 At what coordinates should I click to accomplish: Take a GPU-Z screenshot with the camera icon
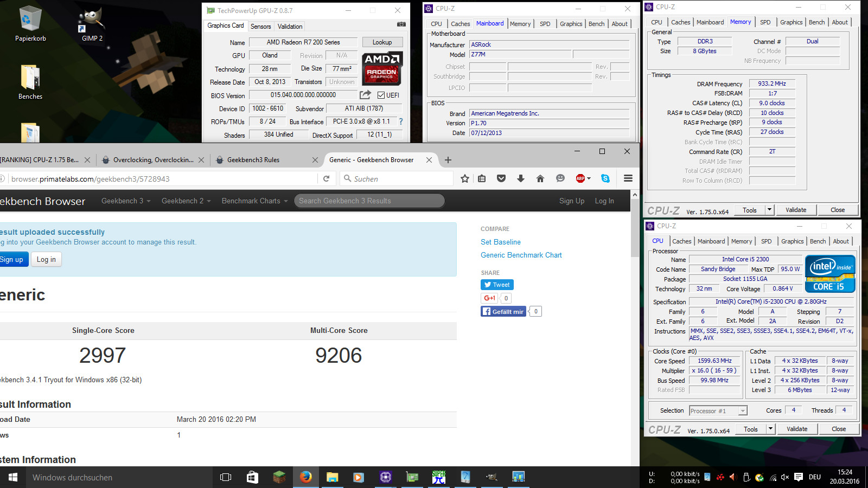click(401, 24)
